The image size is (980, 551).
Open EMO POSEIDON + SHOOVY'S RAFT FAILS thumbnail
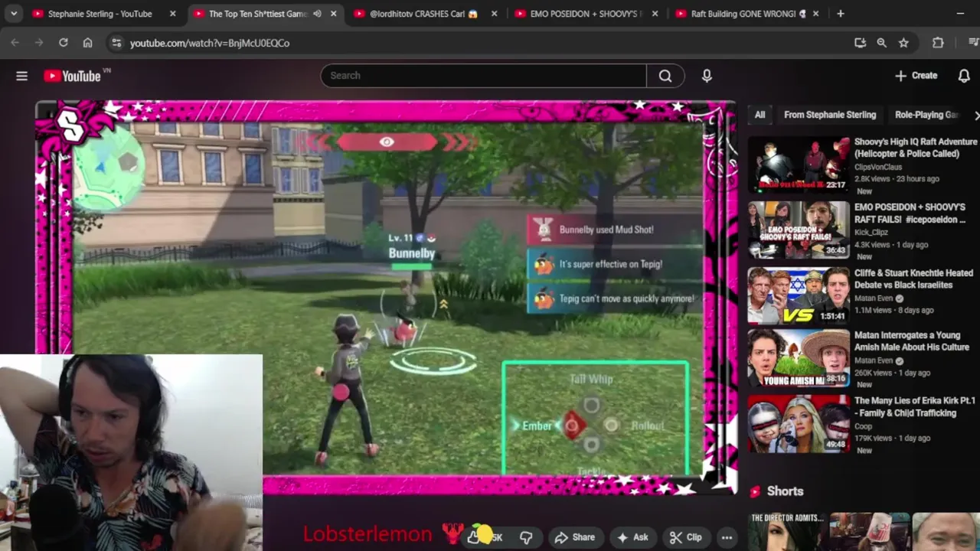pos(799,230)
